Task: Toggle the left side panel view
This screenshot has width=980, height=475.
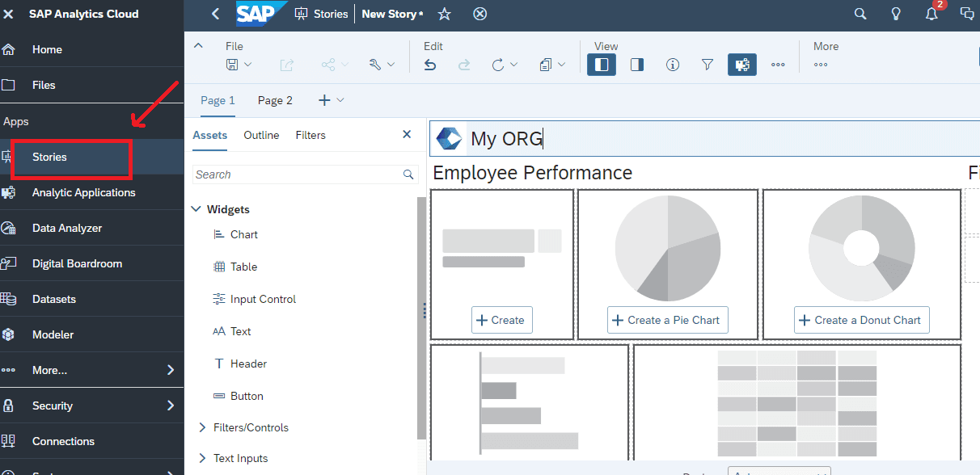Action: tap(602, 65)
